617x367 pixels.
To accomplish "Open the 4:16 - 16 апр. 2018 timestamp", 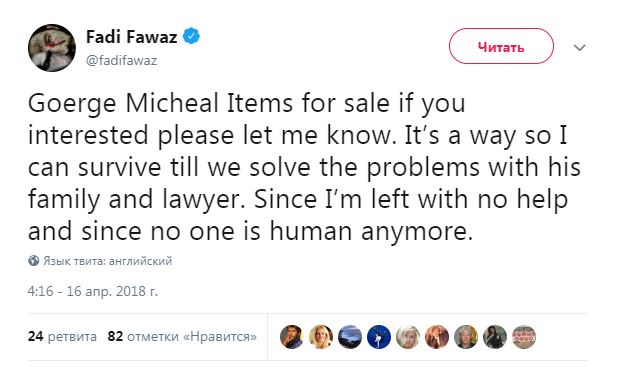I will pyautogui.click(x=92, y=291).
